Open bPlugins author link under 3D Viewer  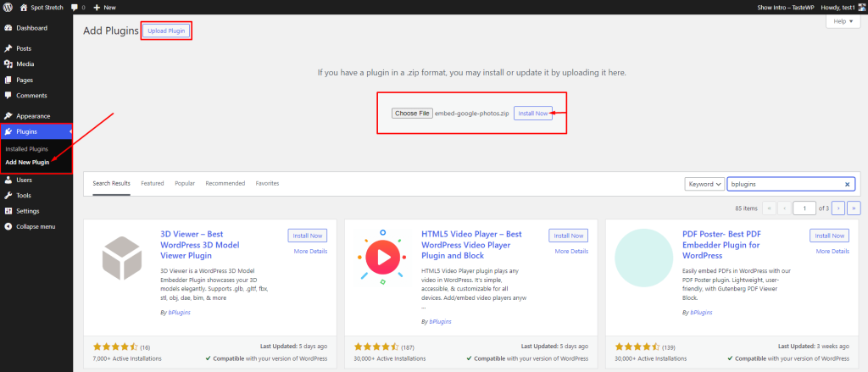pyautogui.click(x=180, y=312)
